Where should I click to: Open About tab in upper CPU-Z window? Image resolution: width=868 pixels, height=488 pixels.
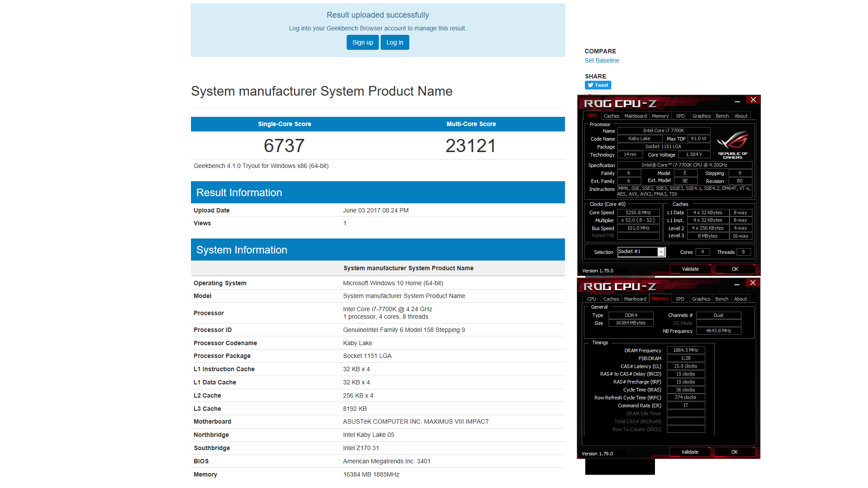[x=741, y=116]
